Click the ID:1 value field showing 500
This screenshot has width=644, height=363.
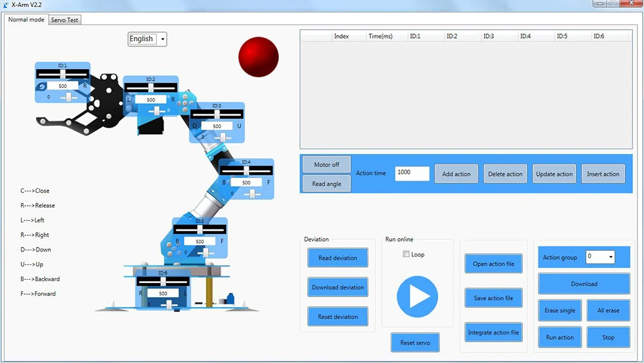point(62,86)
